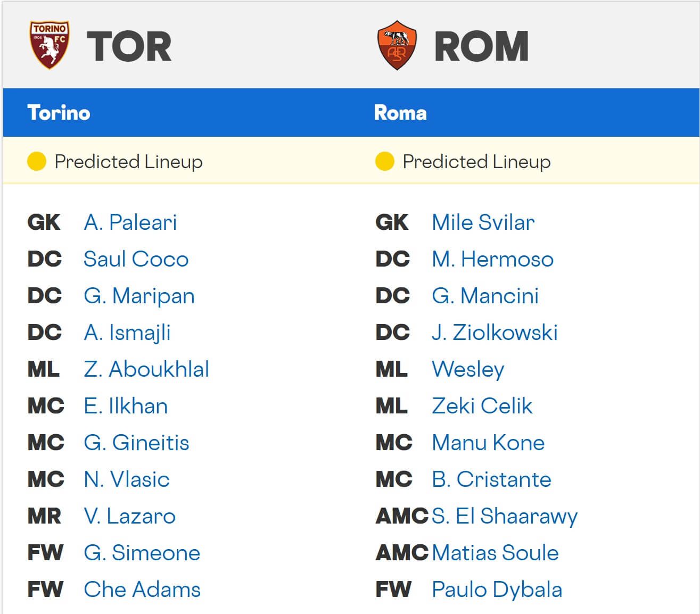Expand the Roma header section
This screenshot has width=700, height=614.
[x=401, y=113]
